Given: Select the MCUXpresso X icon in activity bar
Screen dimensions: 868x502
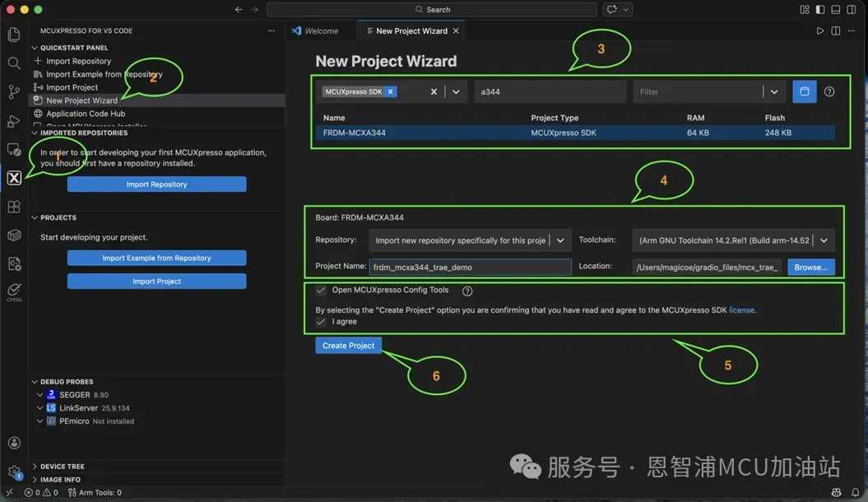Looking at the screenshot, I should click(x=14, y=178).
